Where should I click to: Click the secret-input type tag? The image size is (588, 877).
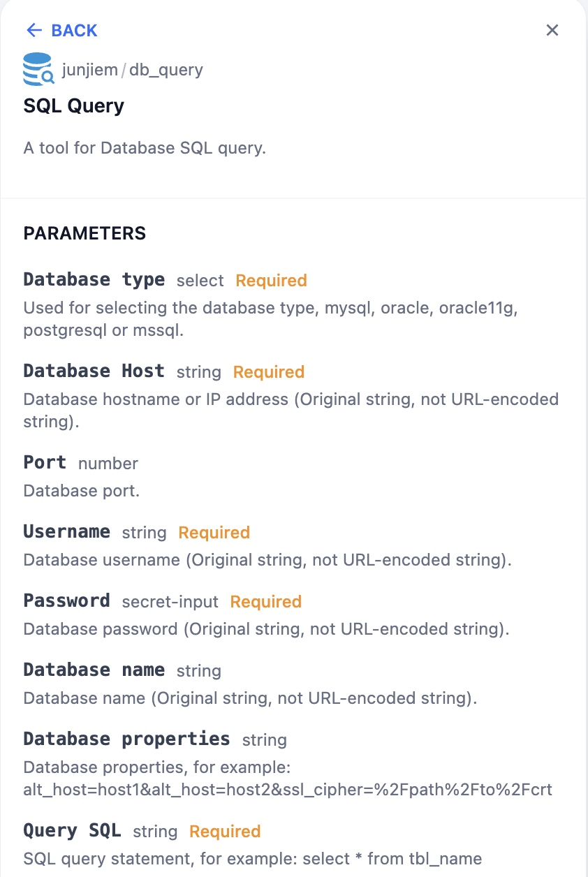pos(170,602)
